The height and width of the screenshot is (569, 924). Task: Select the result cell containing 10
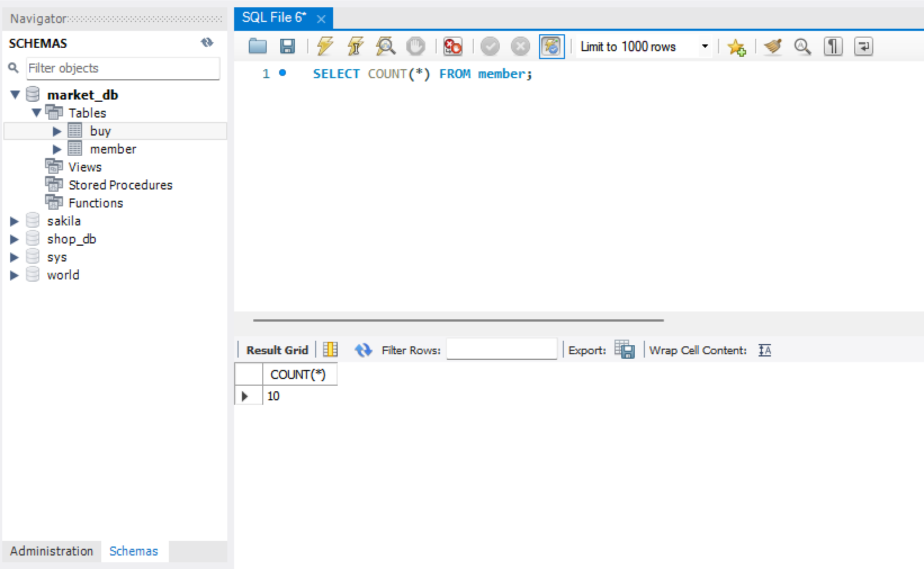pyautogui.click(x=300, y=396)
